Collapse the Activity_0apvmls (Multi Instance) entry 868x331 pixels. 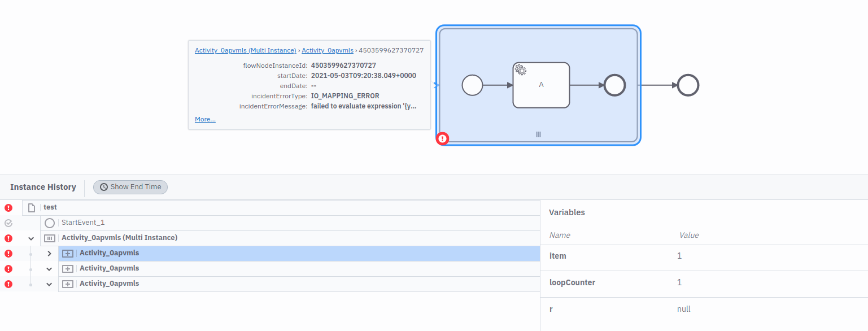click(x=30, y=238)
